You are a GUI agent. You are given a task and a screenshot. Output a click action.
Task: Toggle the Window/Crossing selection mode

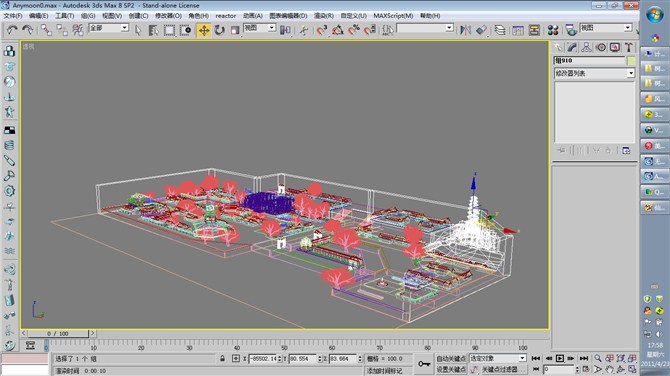pyautogui.click(x=185, y=30)
